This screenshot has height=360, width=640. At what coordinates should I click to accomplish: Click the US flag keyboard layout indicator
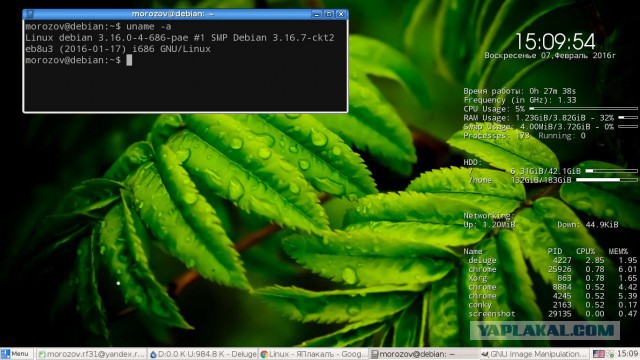coord(598,354)
